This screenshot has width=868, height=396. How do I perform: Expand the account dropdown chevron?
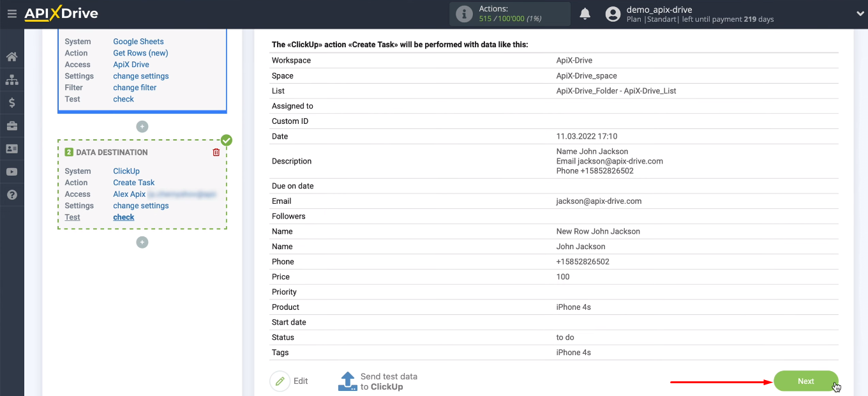[860, 14]
